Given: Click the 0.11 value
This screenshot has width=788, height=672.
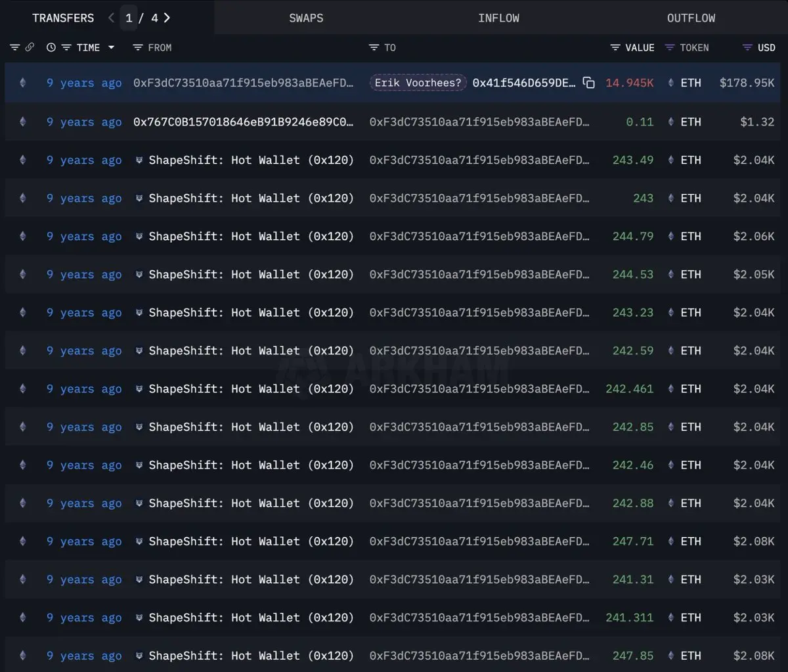Looking at the screenshot, I should (640, 121).
